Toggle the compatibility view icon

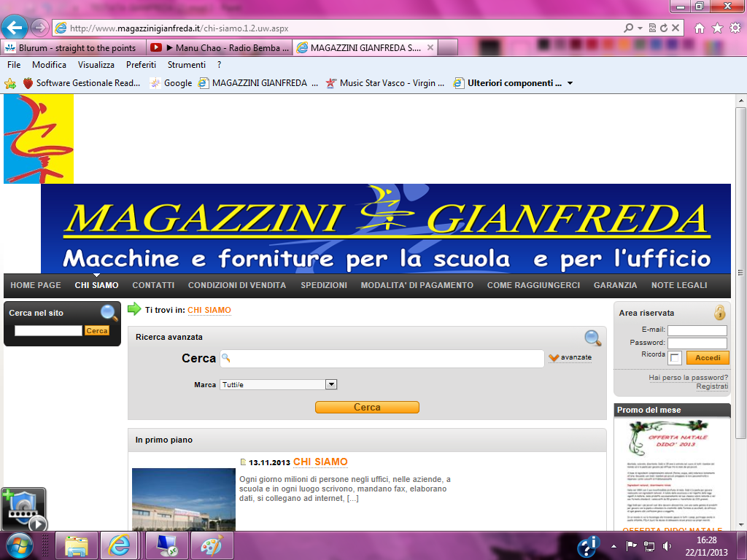(652, 28)
